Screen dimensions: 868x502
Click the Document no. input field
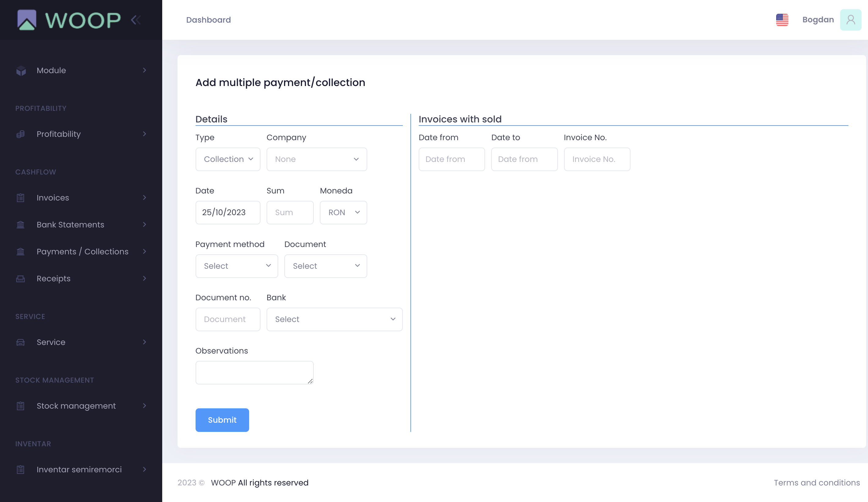tap(228, 319)
